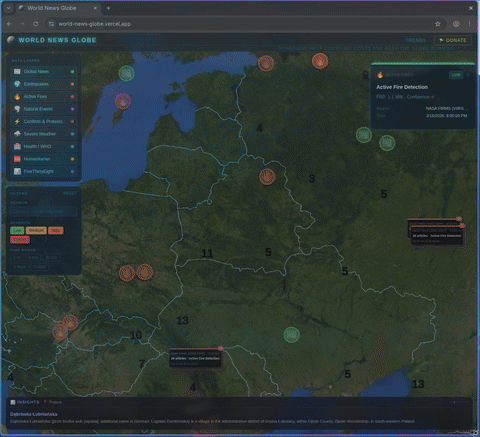
Task: Toggle the Global News data layer
Action: click(44, 72)
